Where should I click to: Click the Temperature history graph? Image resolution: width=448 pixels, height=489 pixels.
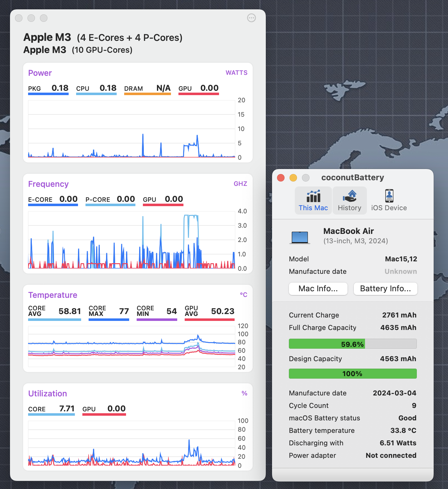coord(132,346)
